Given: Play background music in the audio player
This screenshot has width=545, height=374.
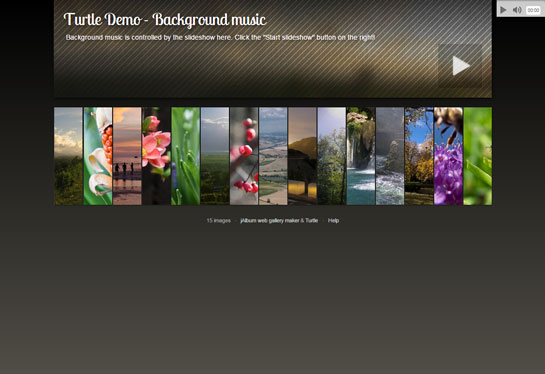Looking at the screenshot, I should point(503,10).
